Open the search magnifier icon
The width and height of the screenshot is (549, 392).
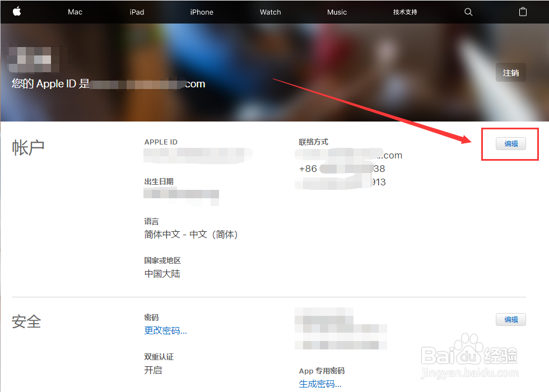468,12
